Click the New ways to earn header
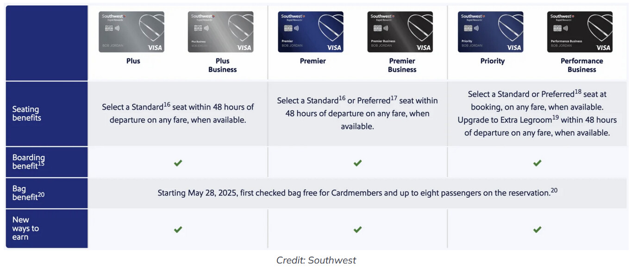 (26, 228)
